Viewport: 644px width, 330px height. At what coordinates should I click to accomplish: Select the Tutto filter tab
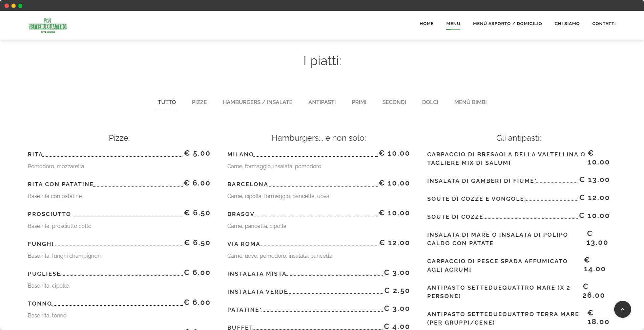click(x=167, y=102)
